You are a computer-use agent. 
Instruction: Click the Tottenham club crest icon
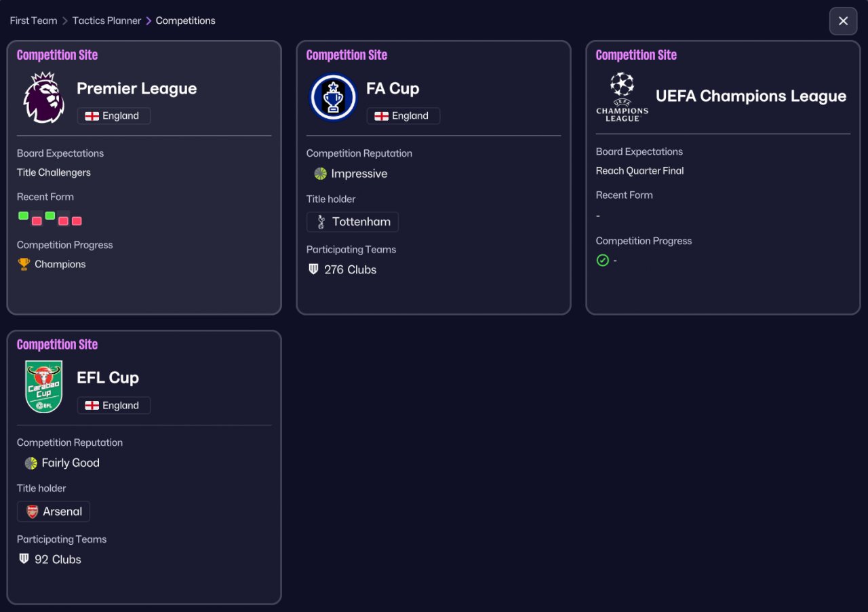321,222
